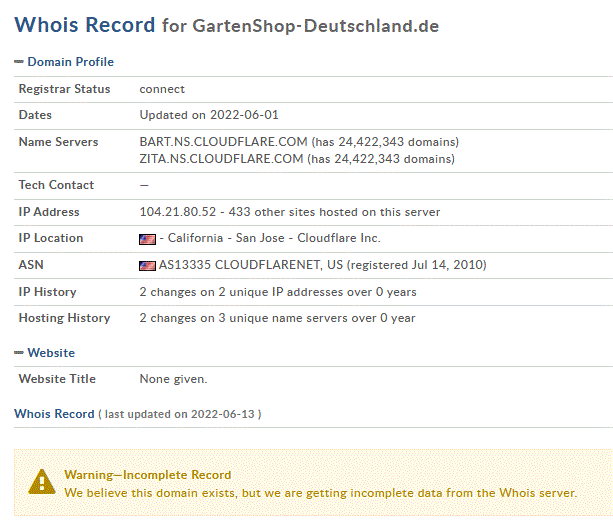Select the BART.NS.CLOUDFLARE.COM name server

(x=224, y=142)
